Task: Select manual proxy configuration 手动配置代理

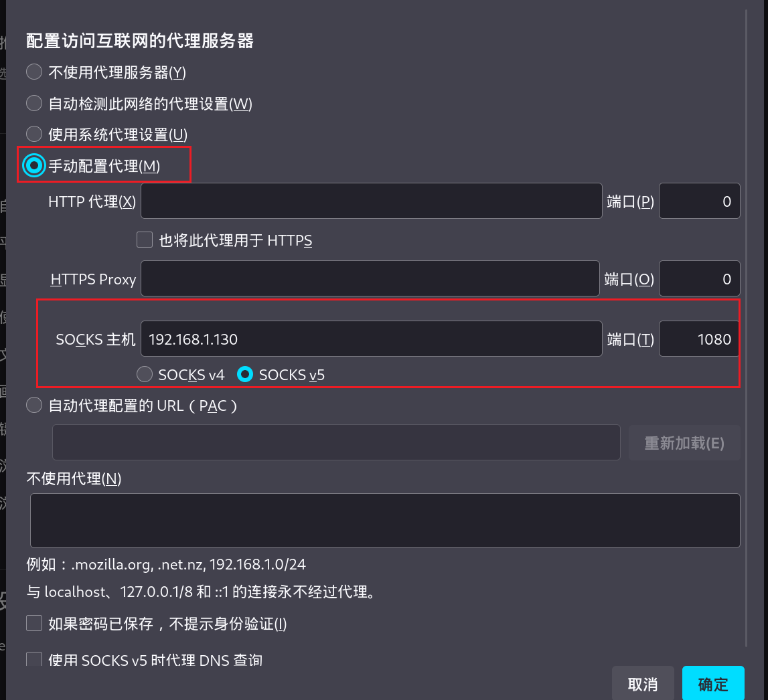Action: pyautogui.click(x=34, y=165)
